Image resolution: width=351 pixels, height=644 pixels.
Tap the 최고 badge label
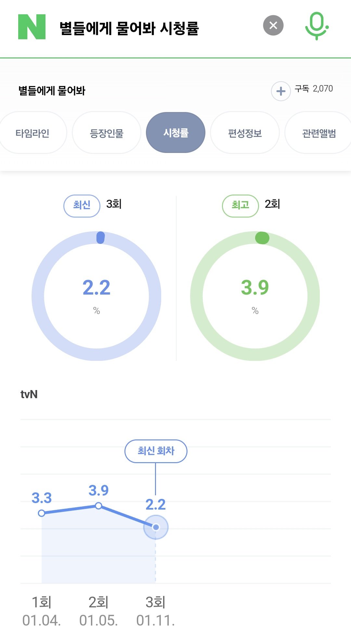coord(240,206)
